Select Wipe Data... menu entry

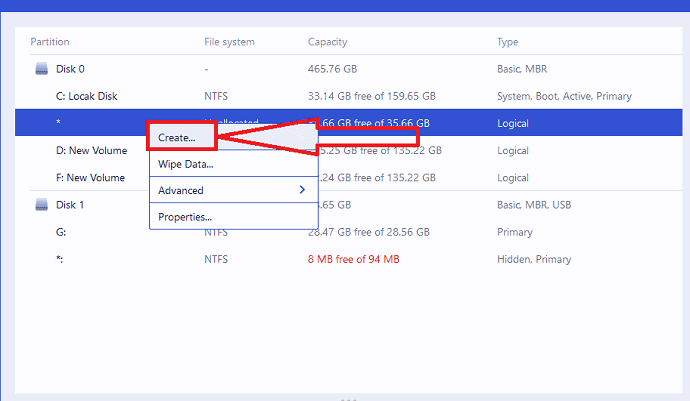(x=234, y=164)
